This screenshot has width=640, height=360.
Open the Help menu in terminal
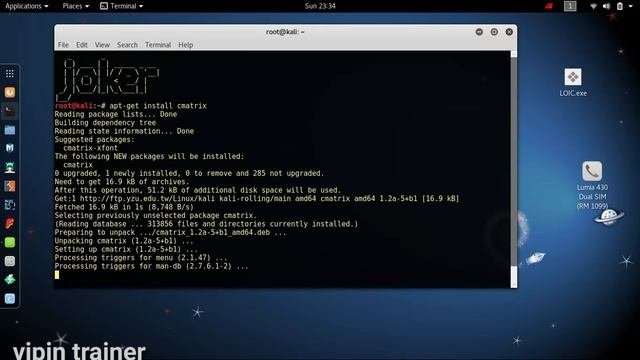click(186, 45)
